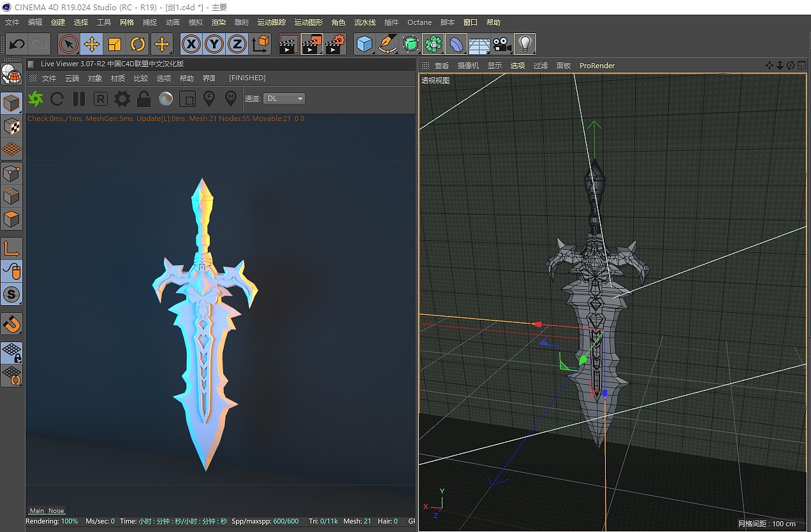Toggle the Live Viewer resolution lock padlock
The image size is (811, 532).
144,99
